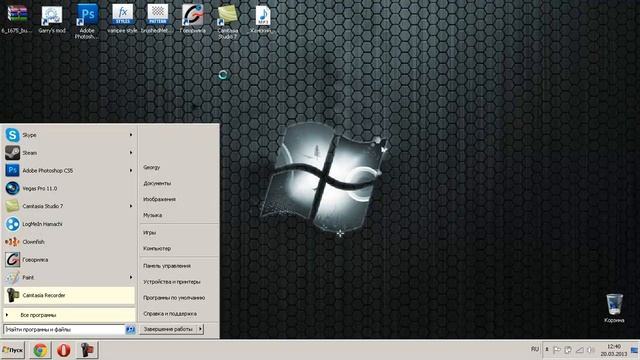This screenshot has width=640, height=360.
Task: Launch Говорилка from the Start menu list
Action: (69, 260)
